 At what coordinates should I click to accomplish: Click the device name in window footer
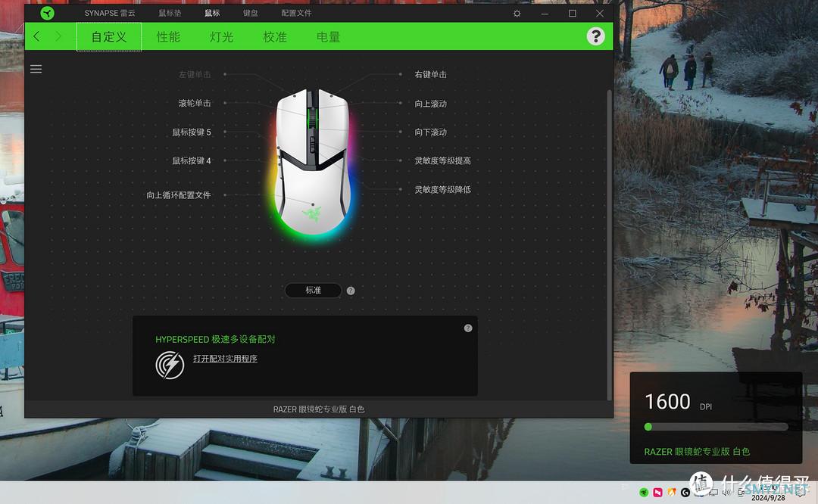[x=319, y=409]
